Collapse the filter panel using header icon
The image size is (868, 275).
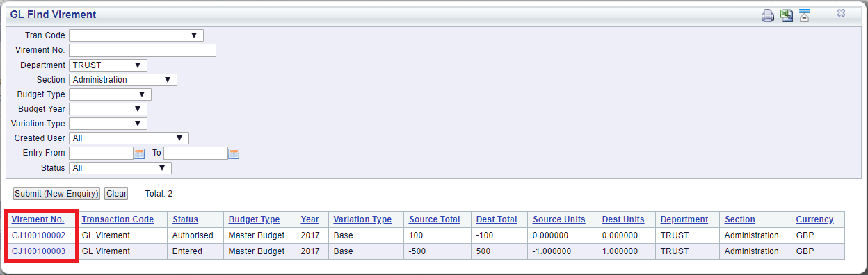pos(805,15)
